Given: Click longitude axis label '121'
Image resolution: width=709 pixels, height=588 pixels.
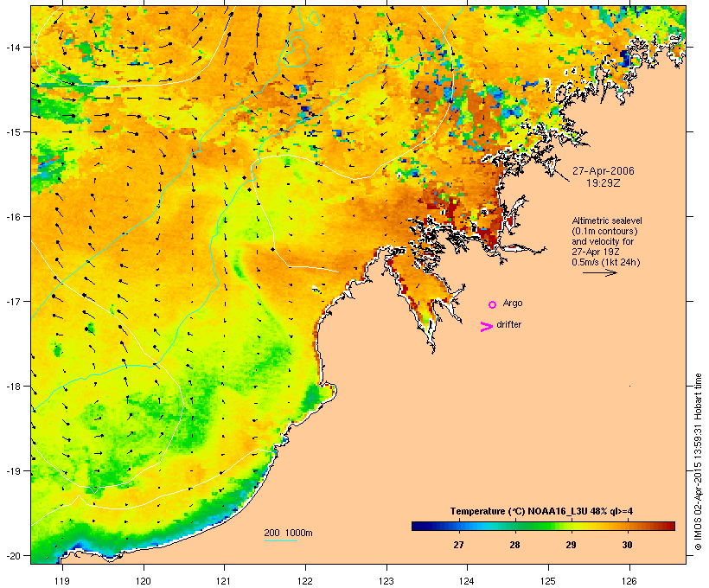Looking at the screenshot, I should pos(224,581).
